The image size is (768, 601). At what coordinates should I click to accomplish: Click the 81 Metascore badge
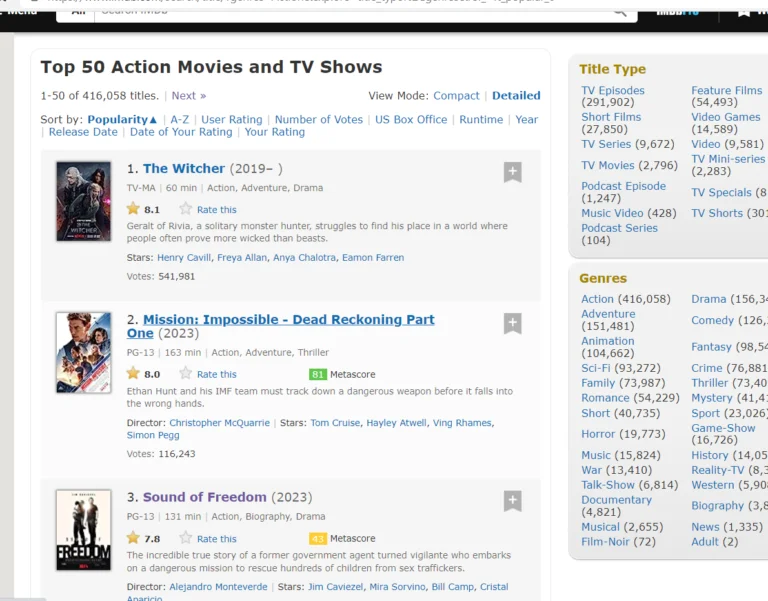tap(317, 374)
